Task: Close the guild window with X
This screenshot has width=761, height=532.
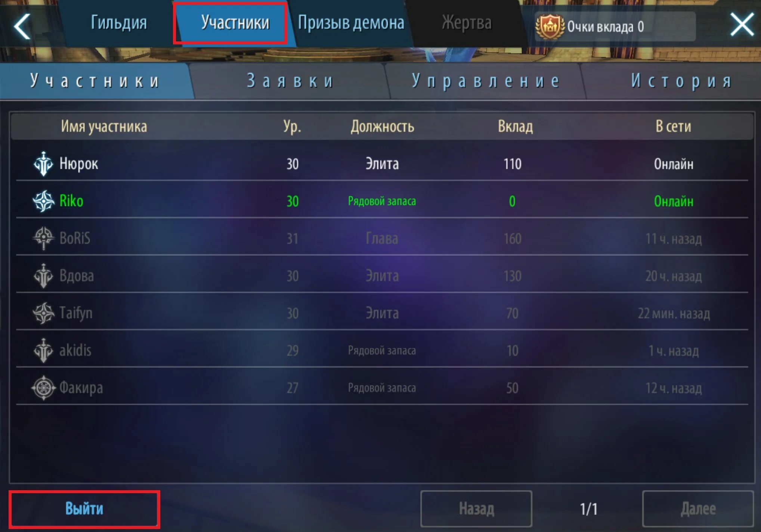Action: [742, 25]
